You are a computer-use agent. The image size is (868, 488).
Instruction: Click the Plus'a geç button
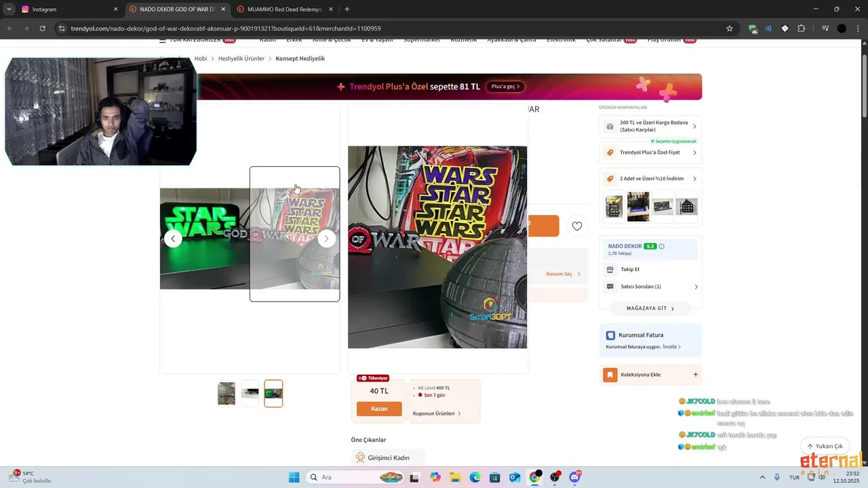click(505, 87)
